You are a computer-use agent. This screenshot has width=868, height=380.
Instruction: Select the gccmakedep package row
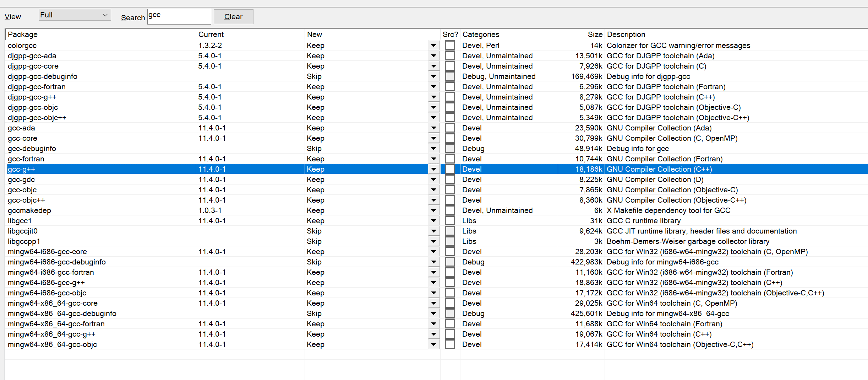tap(29, 210)
